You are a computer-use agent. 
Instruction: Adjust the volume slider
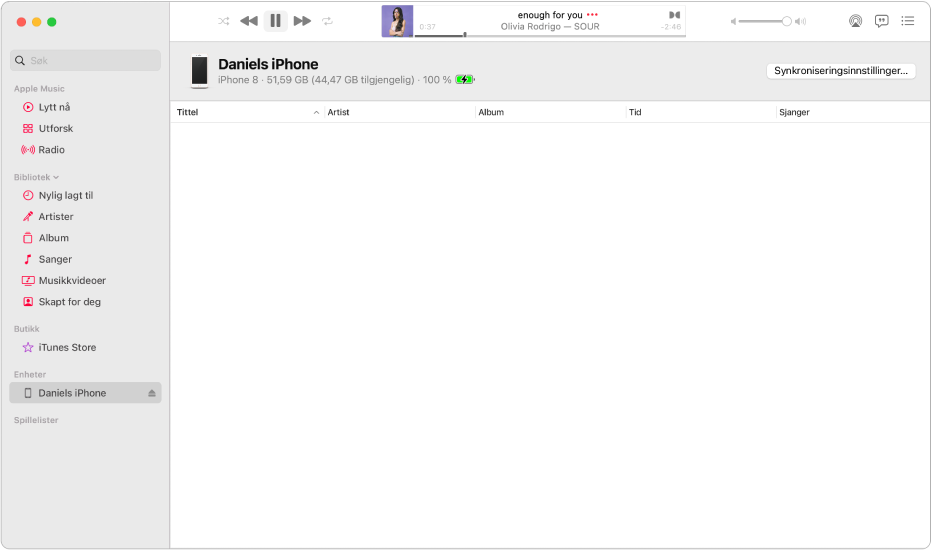(x=766, y=21)
